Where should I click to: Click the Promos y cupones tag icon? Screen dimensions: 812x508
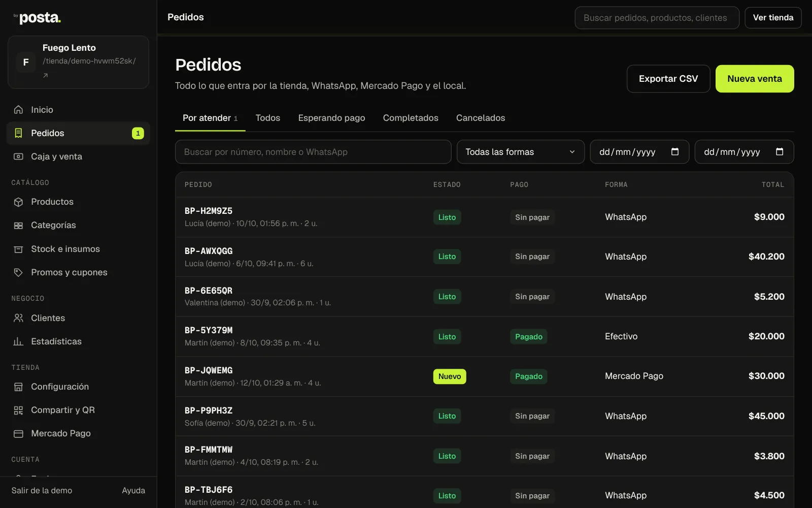18,272
